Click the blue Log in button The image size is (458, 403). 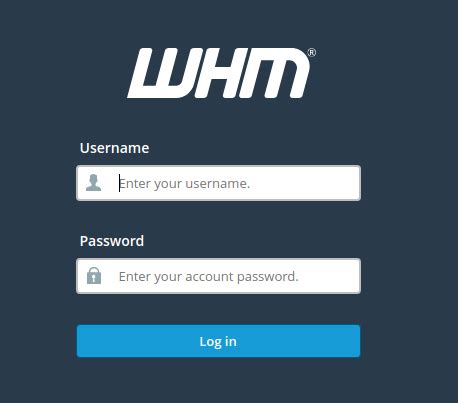point(218,341)
